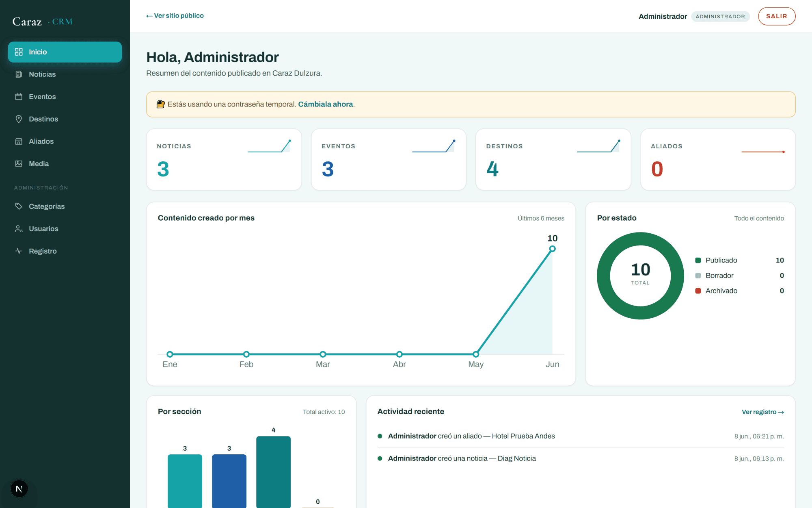
Task: Open Ver registro activity link
Action: click(x=762, y=412)
